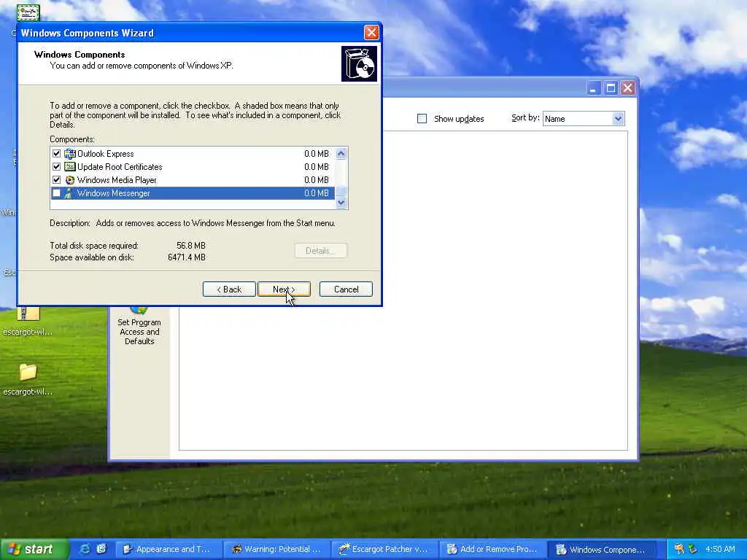Cancel the Windows Components Wizard
Screen dimensions: 747x560
click(346, 289)
